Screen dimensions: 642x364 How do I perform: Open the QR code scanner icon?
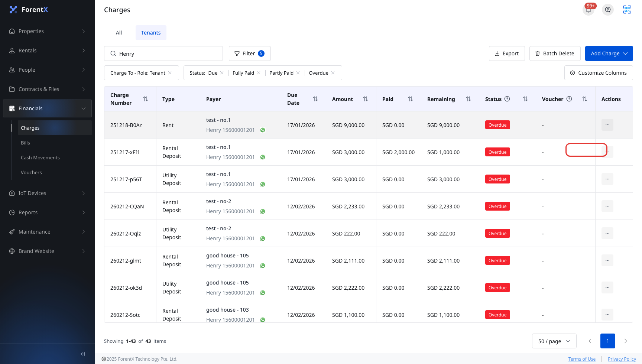[x=627, y=10]
